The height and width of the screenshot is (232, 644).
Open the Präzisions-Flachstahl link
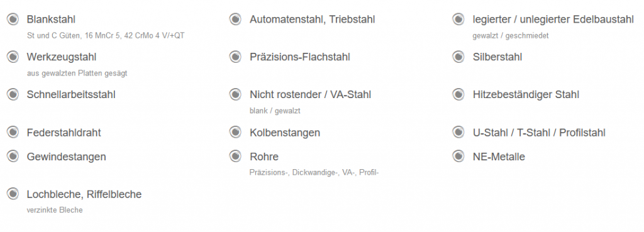(x=300, y=57)
